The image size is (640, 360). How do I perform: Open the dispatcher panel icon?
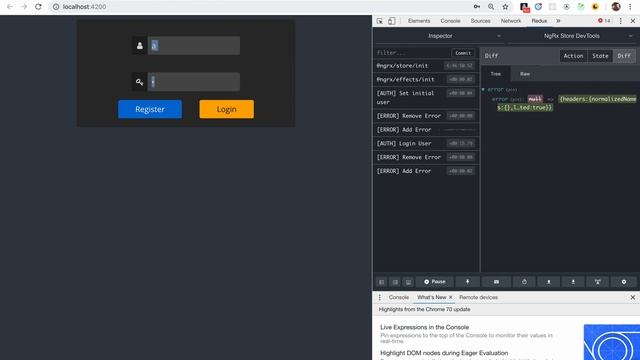[496, 282]
